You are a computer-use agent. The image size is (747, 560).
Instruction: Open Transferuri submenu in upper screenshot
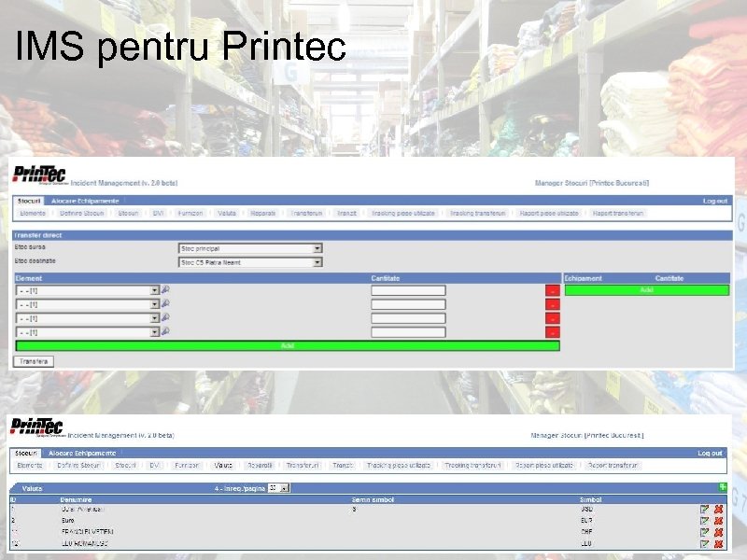[307, 214]
